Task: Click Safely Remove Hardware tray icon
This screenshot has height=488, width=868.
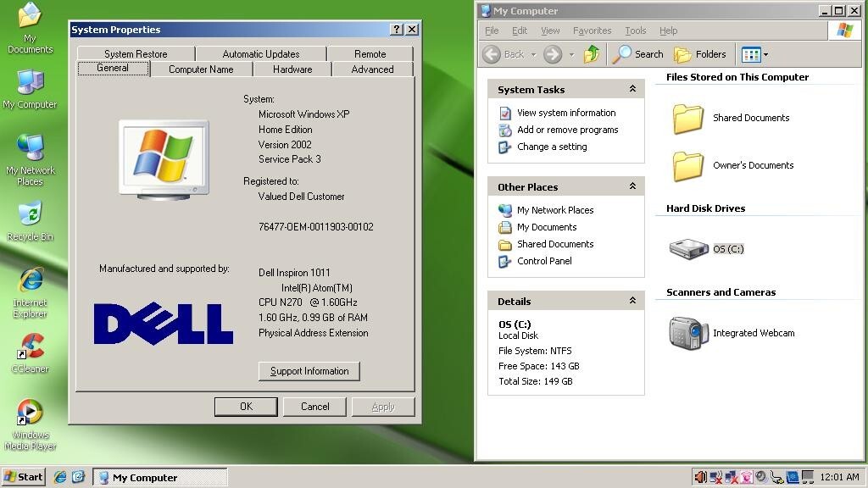Action: 776,477
